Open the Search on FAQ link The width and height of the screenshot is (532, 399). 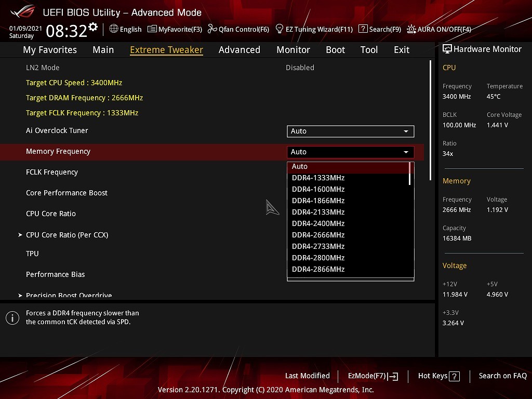(502, 376)
